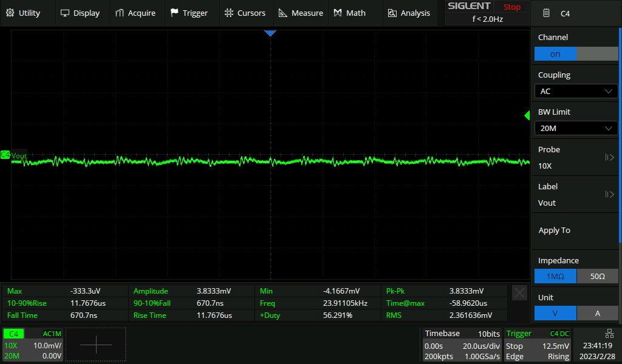Viewport: 622px width, 364px height.
Task: Click the 1.00GSa/s sample rate value
Action: [482, 357]
